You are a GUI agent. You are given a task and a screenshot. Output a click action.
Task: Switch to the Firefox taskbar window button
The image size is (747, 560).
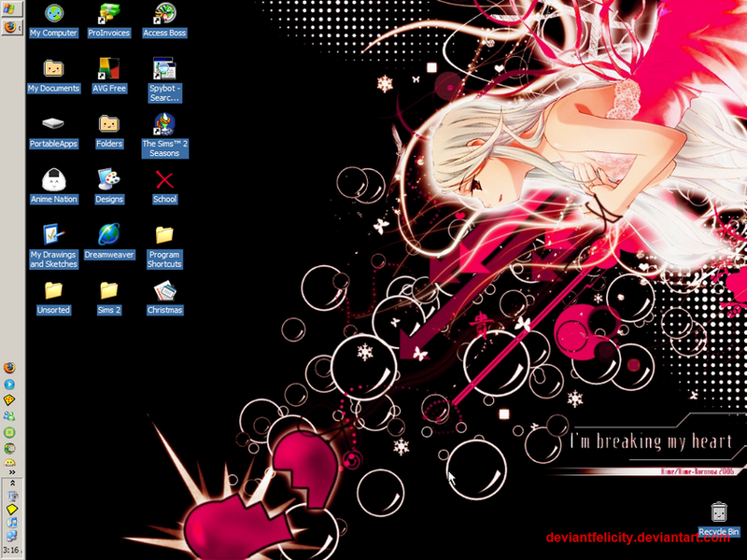11,27
